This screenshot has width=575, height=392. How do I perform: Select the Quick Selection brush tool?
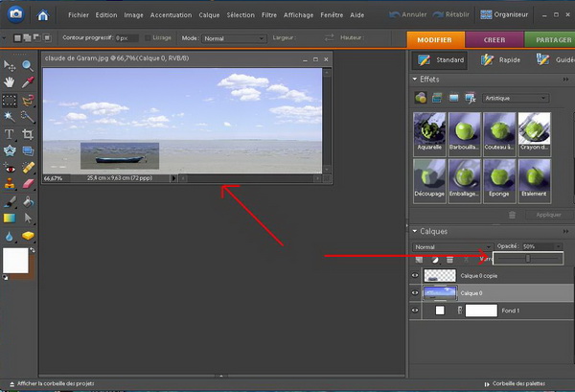tap(28, 117)
